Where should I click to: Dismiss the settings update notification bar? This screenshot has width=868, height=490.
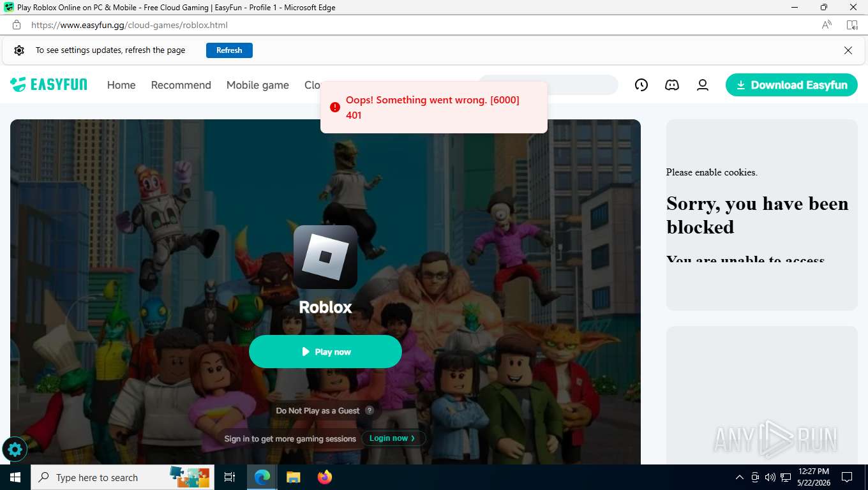click(848, 50)
